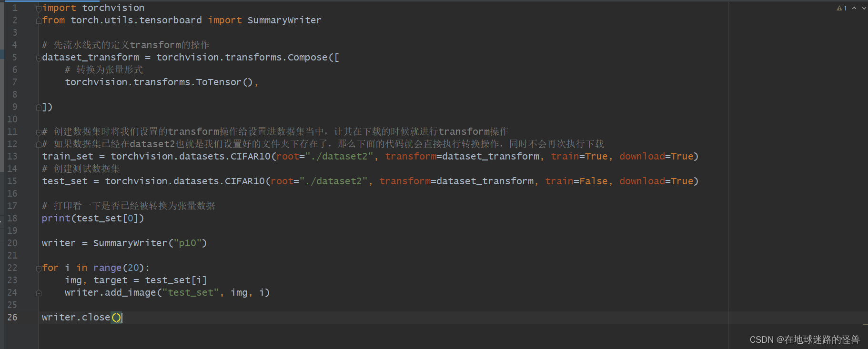Click gutter line number 26
Viewport: 868px width, 349px height.
click(x=12, y=317)
